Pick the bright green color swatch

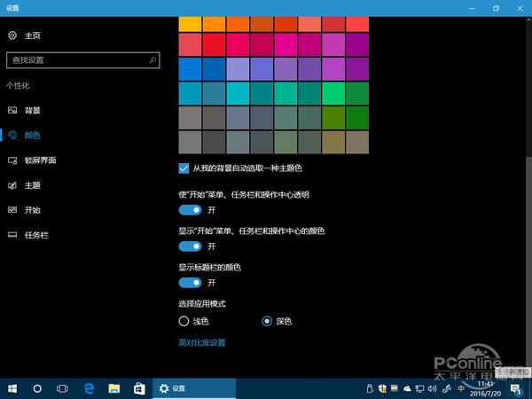(333, 93)
